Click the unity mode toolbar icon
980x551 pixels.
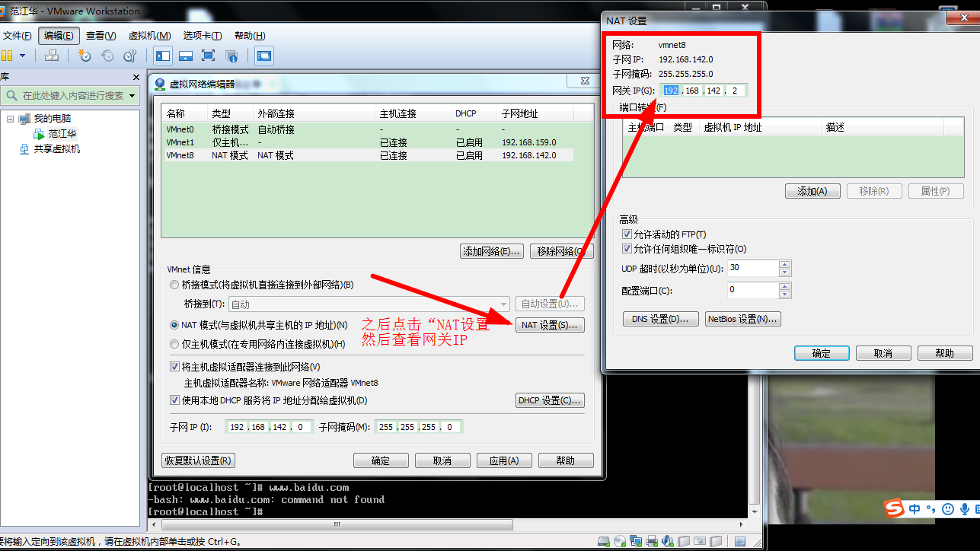tap(231, 56)
